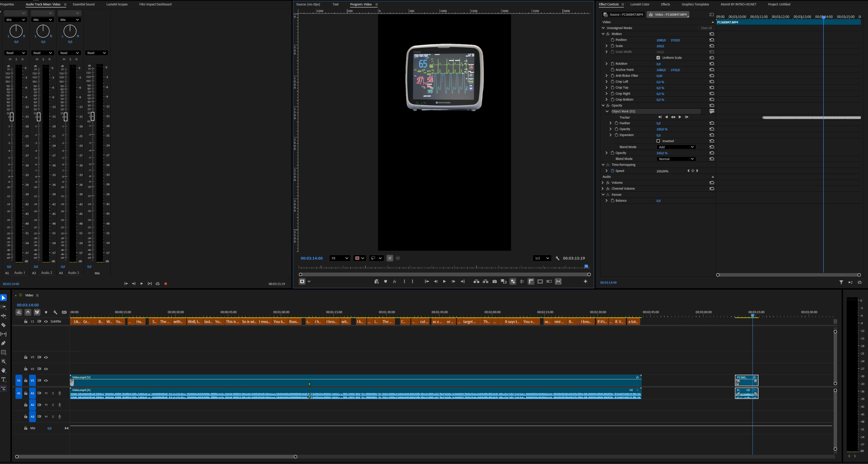Screen dimensions: 868x464
Task: Hide track V2 with eye icon
Action: click(x=46, y=369)
